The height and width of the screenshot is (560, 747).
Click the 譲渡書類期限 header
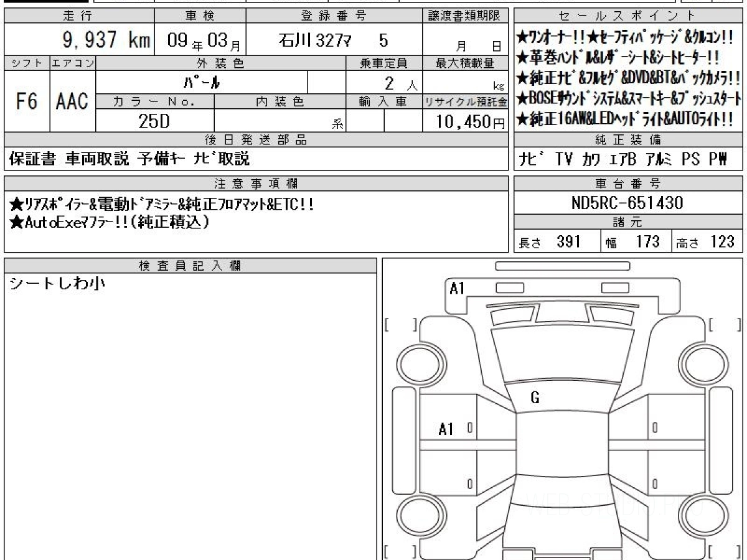(x=465, y=16)
